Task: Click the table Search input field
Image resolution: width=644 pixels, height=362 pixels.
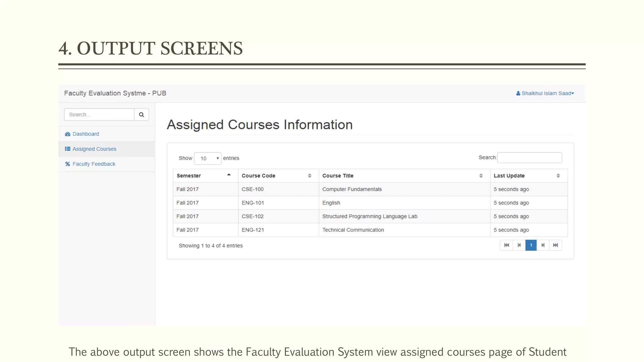Action: (x=530, y=158)
